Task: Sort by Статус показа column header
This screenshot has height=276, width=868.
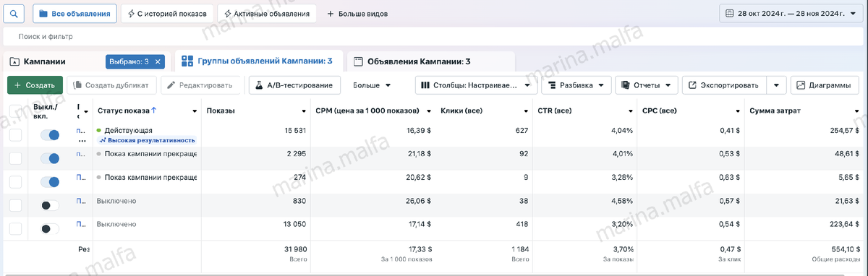Action: tap(127, 111)
